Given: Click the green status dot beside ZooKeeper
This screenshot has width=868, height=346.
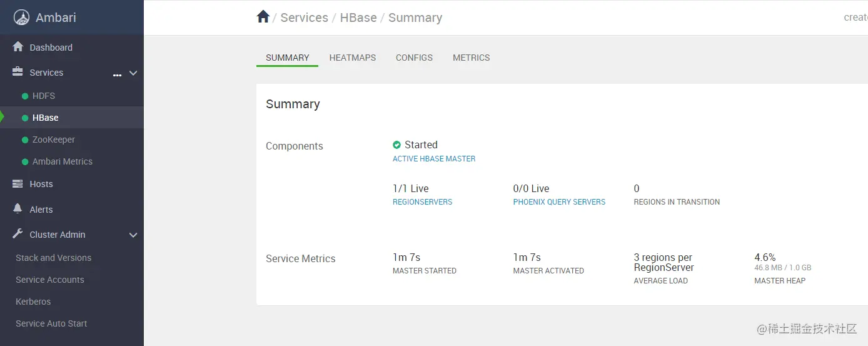Looking at the screenshot, I should point(25,140).
